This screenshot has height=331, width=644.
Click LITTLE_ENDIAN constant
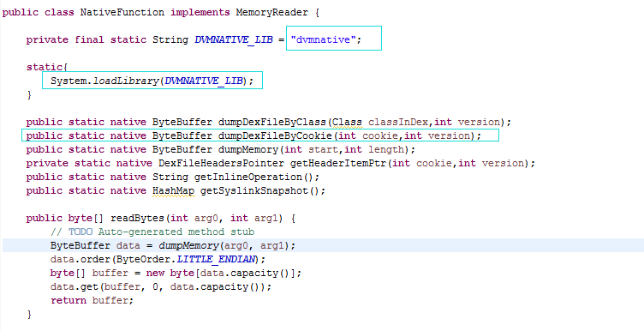(216, 260)
